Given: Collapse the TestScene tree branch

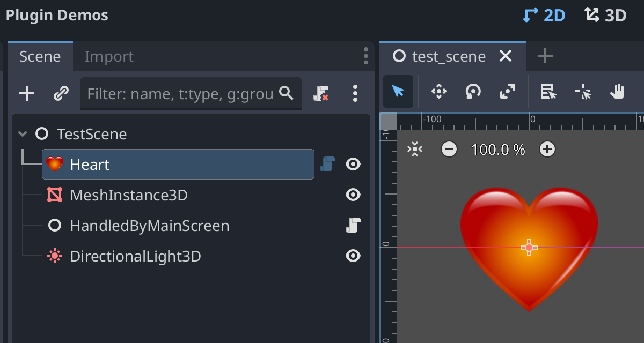Looking at the screenshot, I should pos(22,135).
